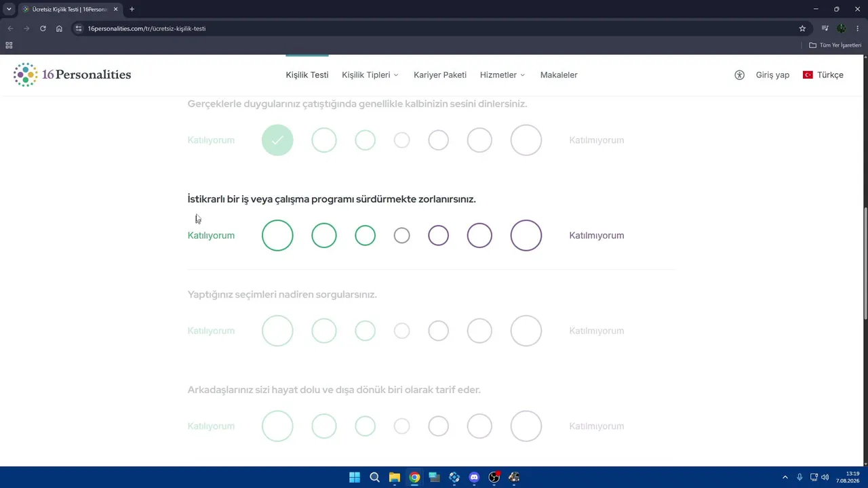Open the media control icon in the toolbar
This screenshot has width=868, height=488.
825,28
